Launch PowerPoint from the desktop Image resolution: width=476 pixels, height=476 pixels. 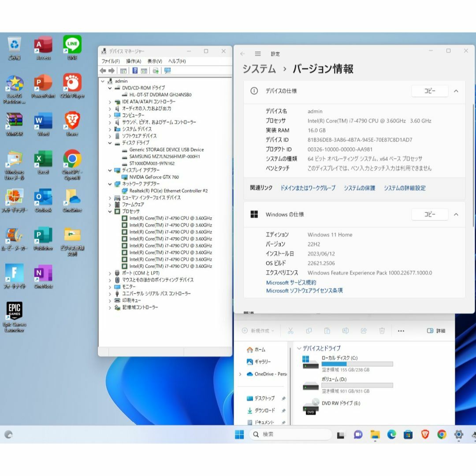point(43,86)
